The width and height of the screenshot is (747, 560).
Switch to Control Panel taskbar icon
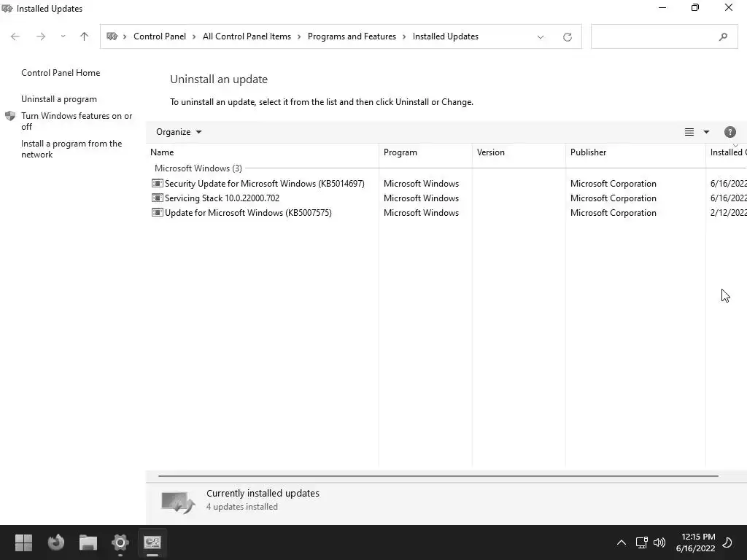click(152, 542)
